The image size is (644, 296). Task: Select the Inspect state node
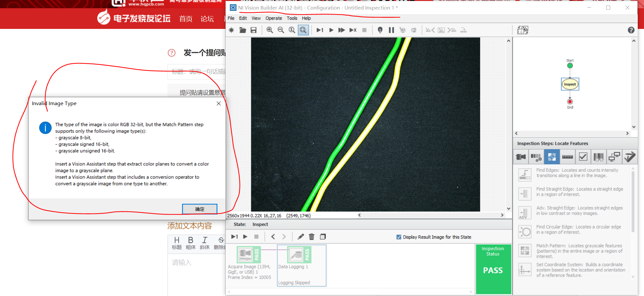(570, 84)
